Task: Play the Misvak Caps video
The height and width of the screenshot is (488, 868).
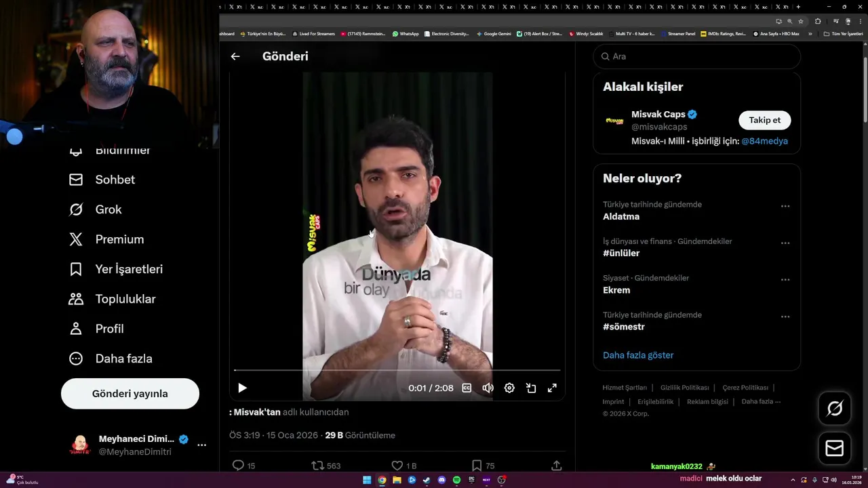Action: [x=242, y=388]
